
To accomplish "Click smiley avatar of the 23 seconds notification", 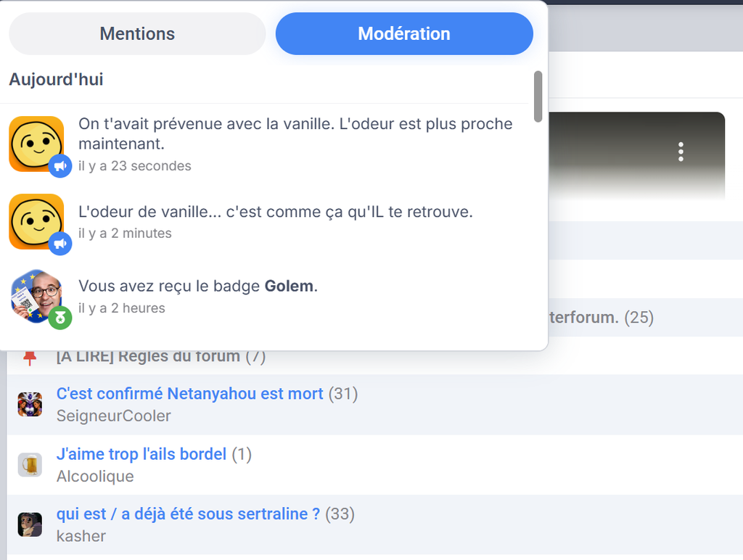I will pyautogui.click(x=35, y=142).
